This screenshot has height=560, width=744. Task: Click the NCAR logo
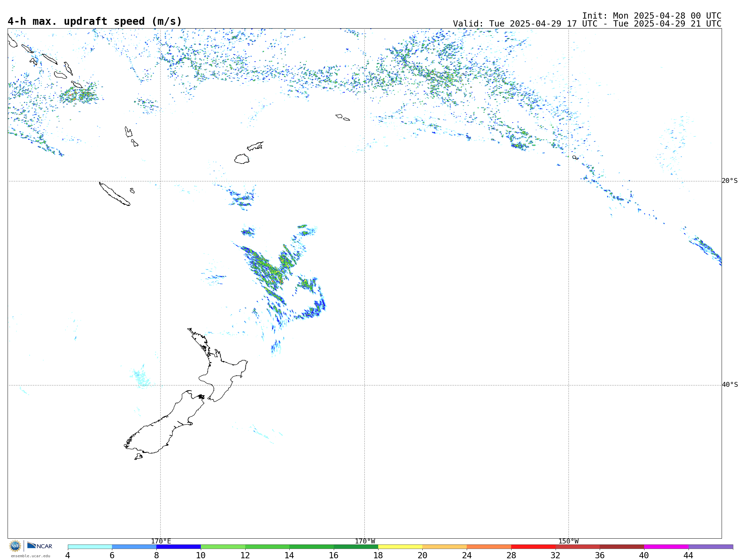(40, 546)
